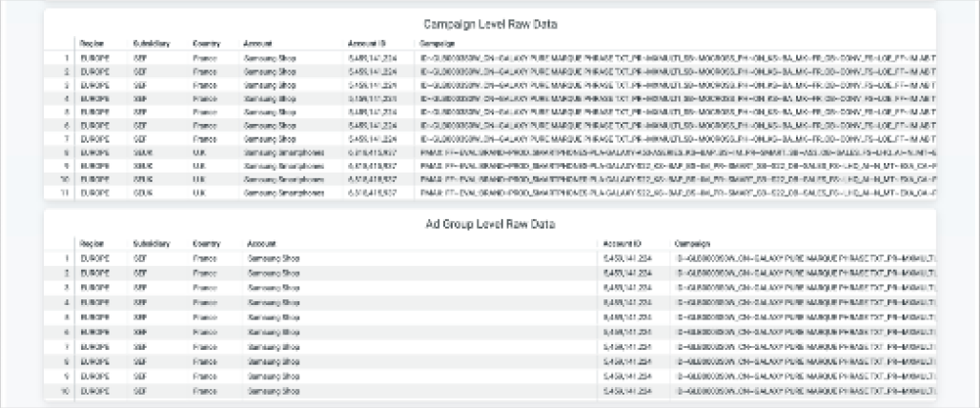The height and width of the screenshot is (408, 980).
Task: Click Subsidiary header in Ad Group Level table
Action: click(152, 244)
